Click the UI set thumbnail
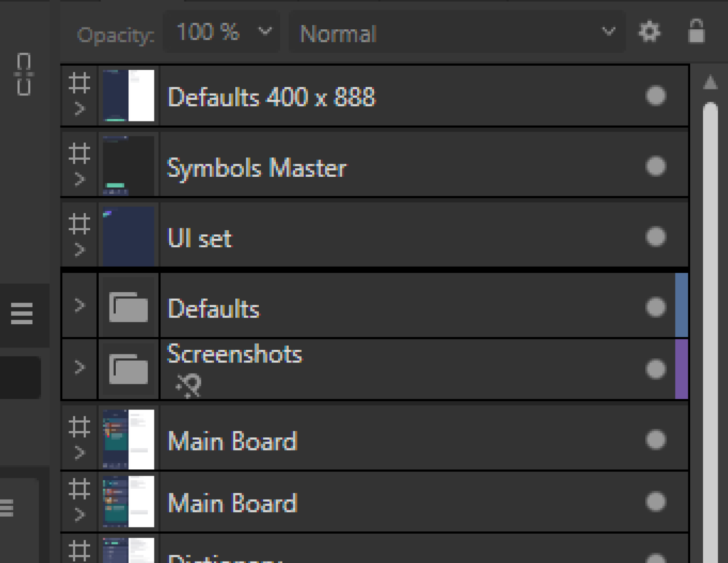The image size is (728, 563). click(x=128, y=236)
